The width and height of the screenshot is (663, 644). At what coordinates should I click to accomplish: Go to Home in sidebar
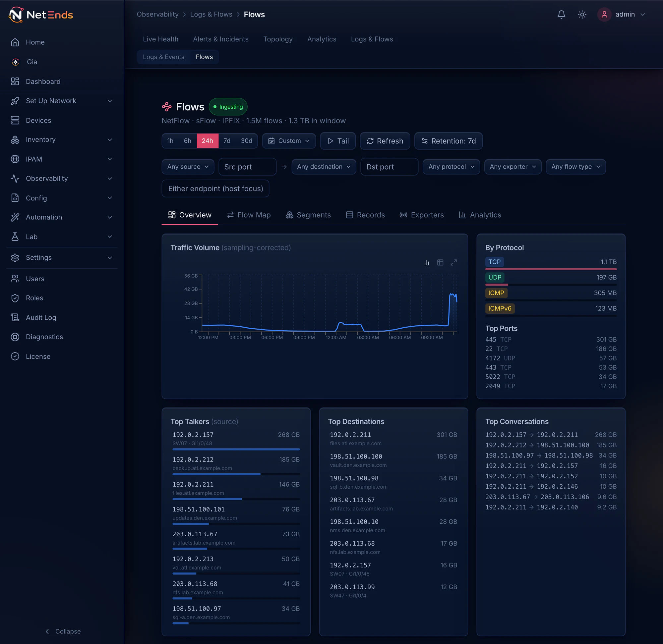coord(62,42)
